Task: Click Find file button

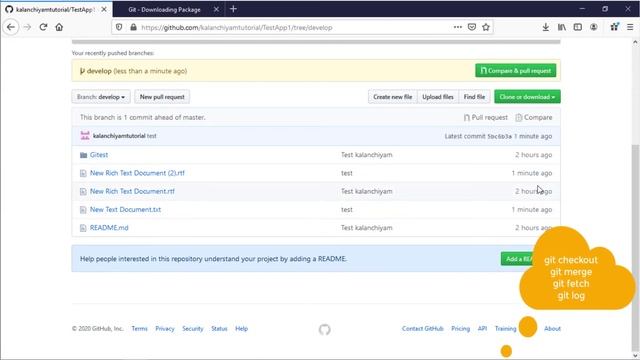Action: click(x=474, y=97)
